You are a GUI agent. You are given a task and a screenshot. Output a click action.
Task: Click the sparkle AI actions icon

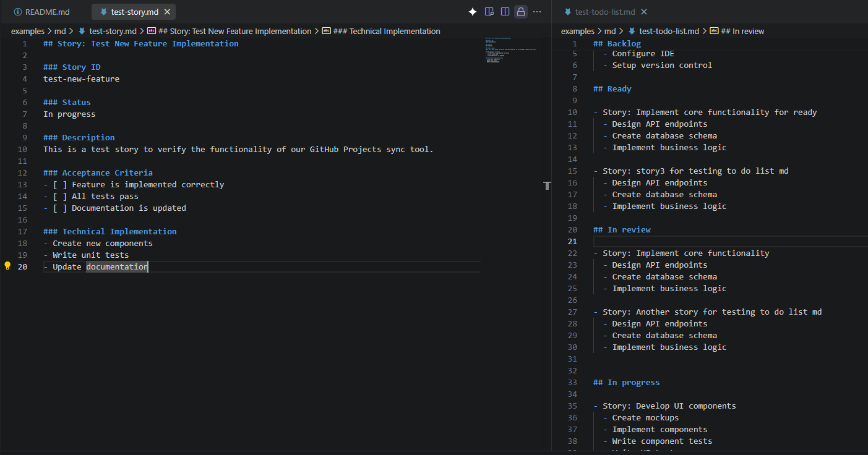tap(473, 12)
